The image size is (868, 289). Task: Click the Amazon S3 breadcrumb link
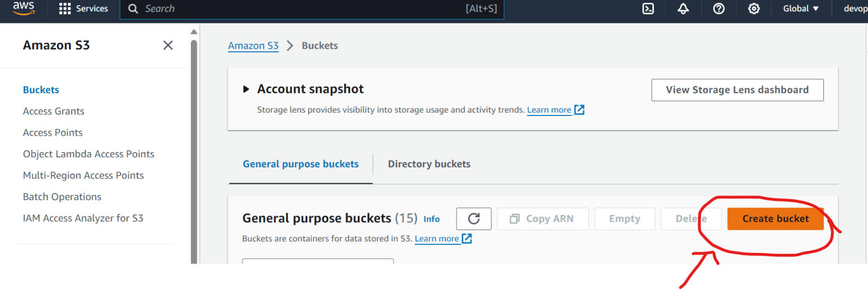(x=253, y=46)
